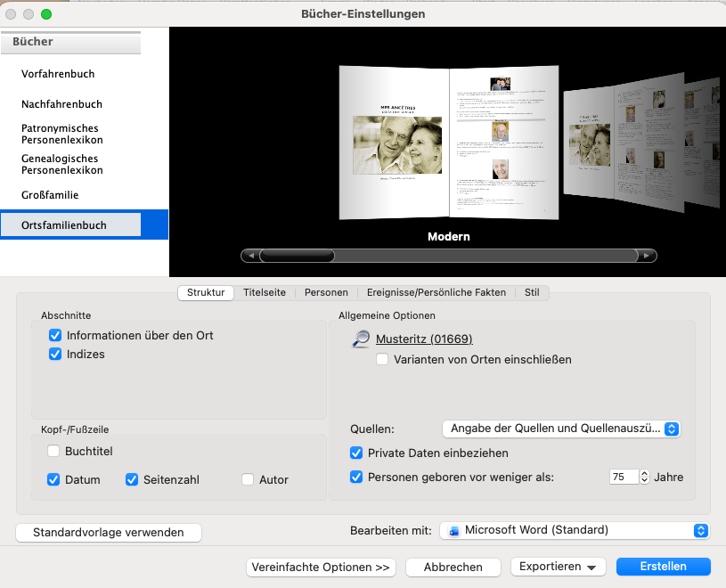This screenshot has width=726, height=588.
Task: Choose Patronymisches Personenlexikon
Action: tap(62, 134)
